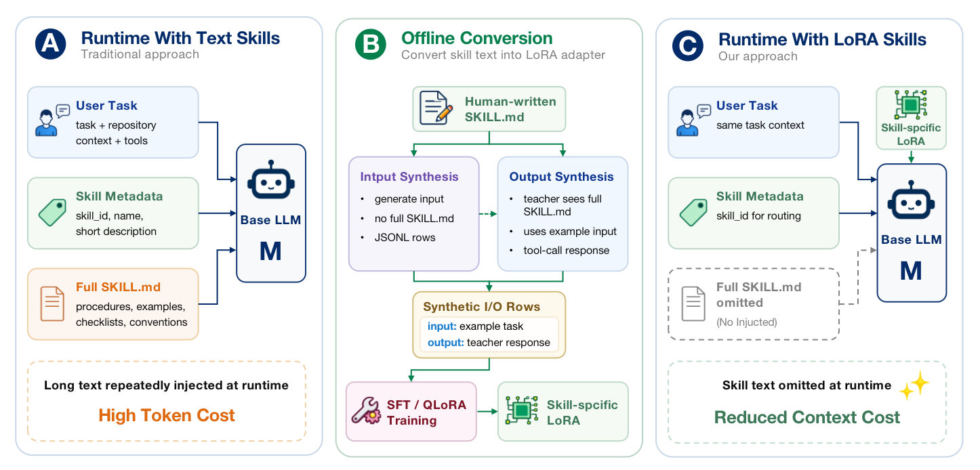
Task: Click "Skill-spcific LoRA" label in panel C
Action: pos(911,135)
